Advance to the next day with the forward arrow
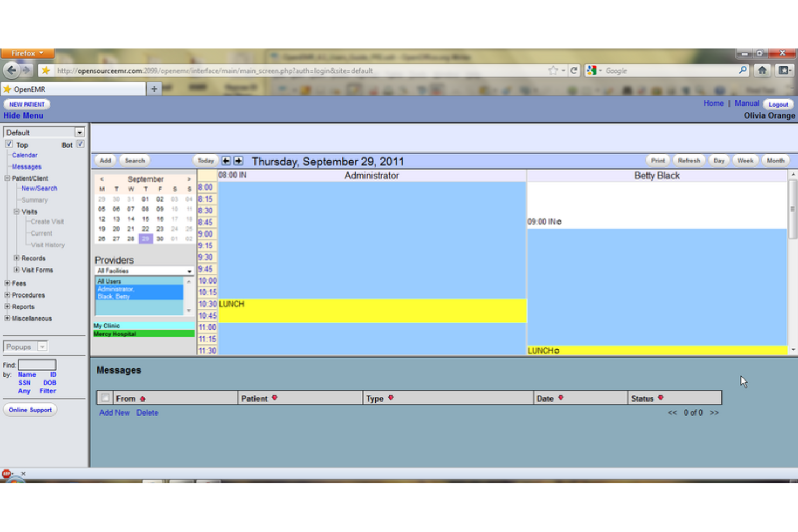Screen dimensions: 798x532 237,160
